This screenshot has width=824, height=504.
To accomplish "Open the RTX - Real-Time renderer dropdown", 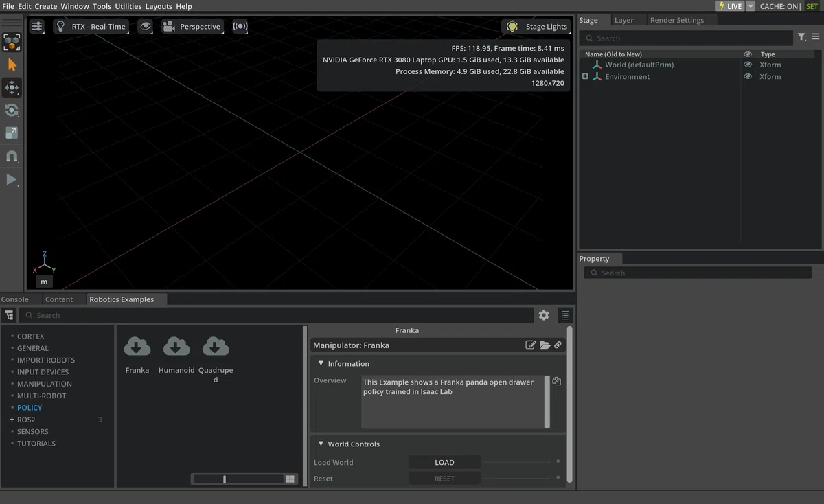I will pos(91,27).
